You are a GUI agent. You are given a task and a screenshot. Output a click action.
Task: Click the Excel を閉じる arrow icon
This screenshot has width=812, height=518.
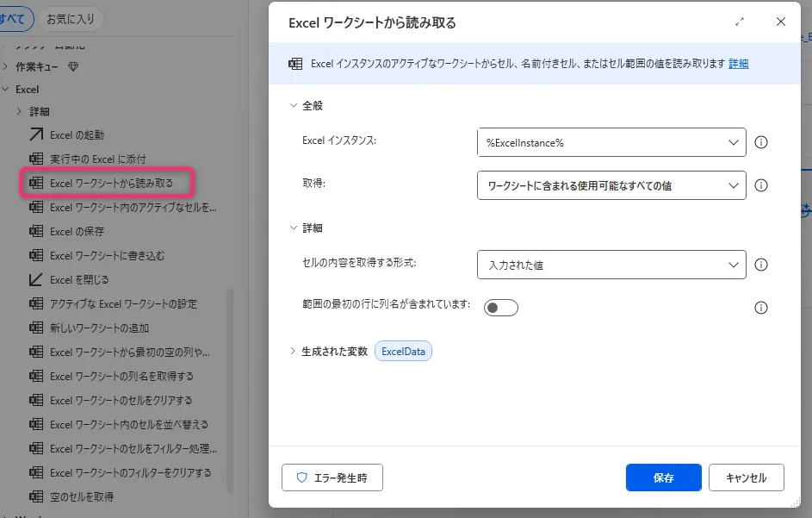[36, 279]
